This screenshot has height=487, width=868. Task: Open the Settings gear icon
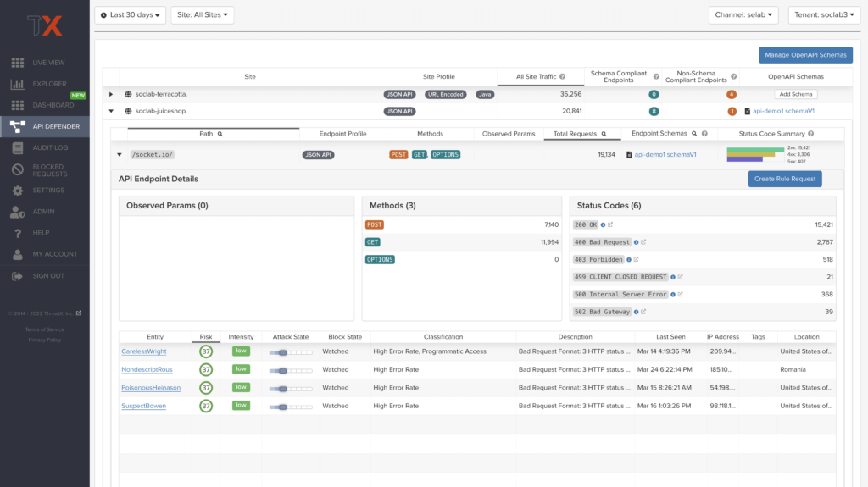(x=17, y=191)
